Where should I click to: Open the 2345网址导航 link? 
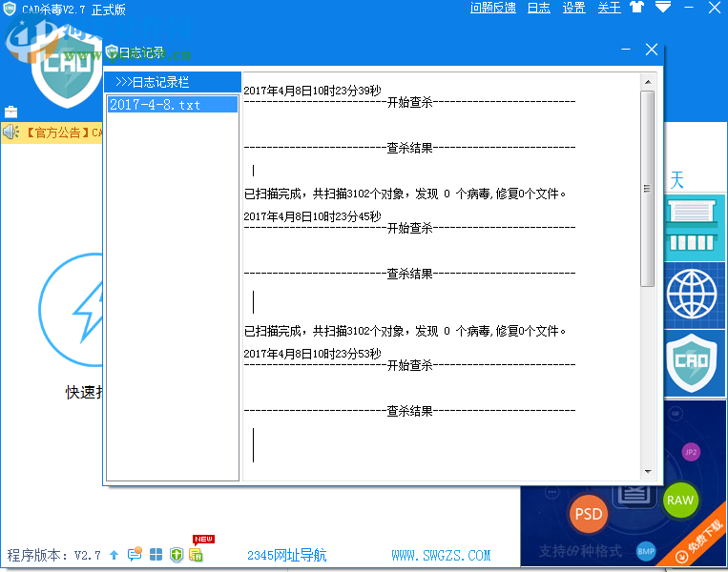click(287, 555)
